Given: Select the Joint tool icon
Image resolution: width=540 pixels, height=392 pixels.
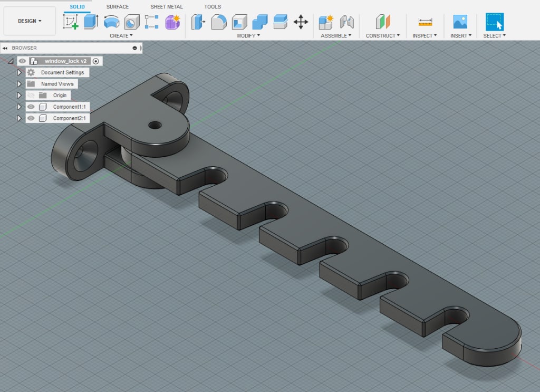Looking at the screenshot, I should point(347,22).
